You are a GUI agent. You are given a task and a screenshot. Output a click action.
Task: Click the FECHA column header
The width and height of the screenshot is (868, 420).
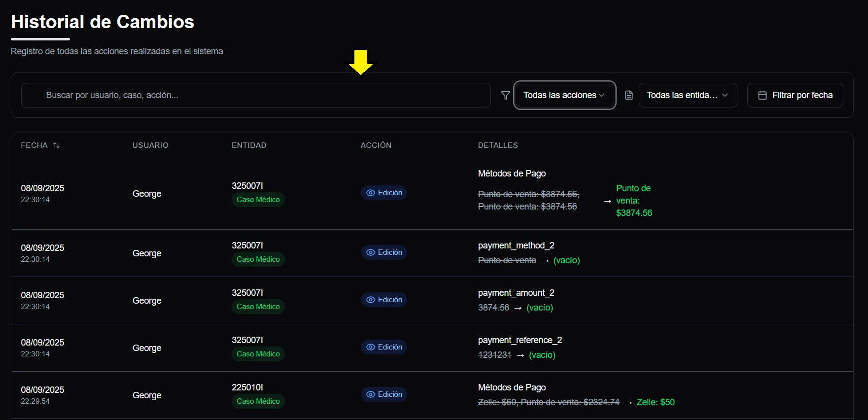34,145
